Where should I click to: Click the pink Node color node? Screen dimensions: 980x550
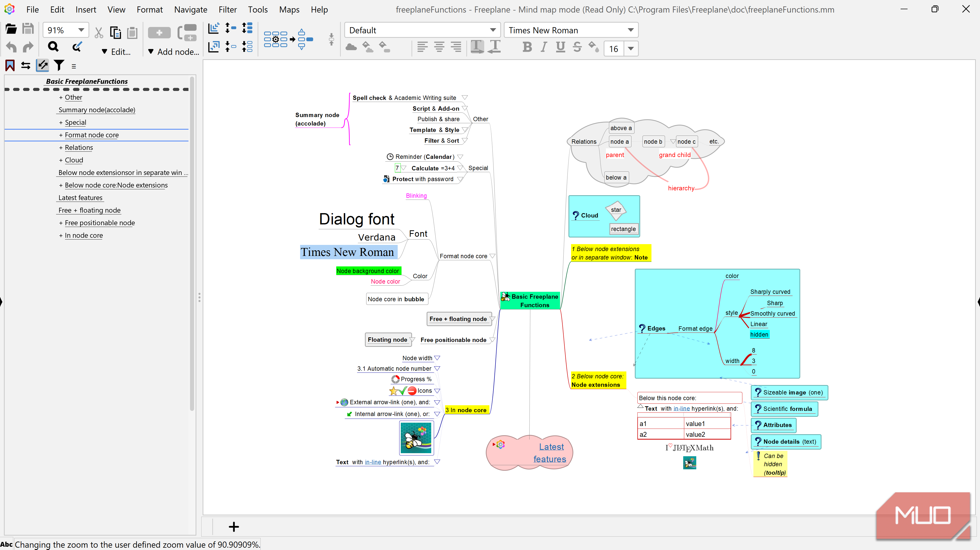[x=385, y=281]
